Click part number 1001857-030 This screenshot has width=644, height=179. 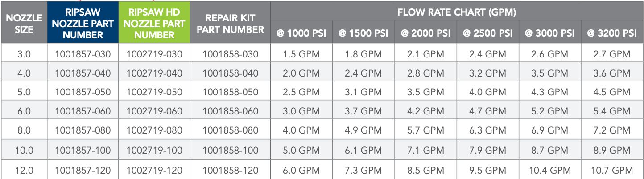click(83, 54)
